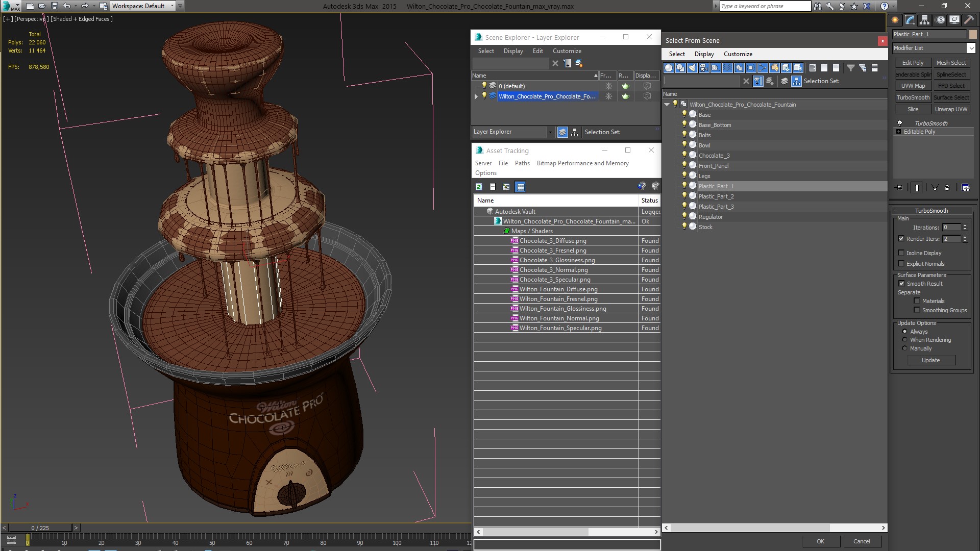
Task: Expand the Editable Poly stack entry
Action: pos(899,132)
